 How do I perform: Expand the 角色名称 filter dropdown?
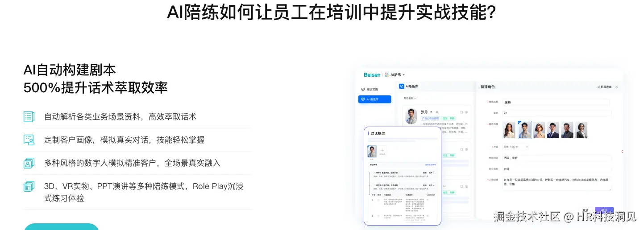pyautogui.click(x=409, y=98)
